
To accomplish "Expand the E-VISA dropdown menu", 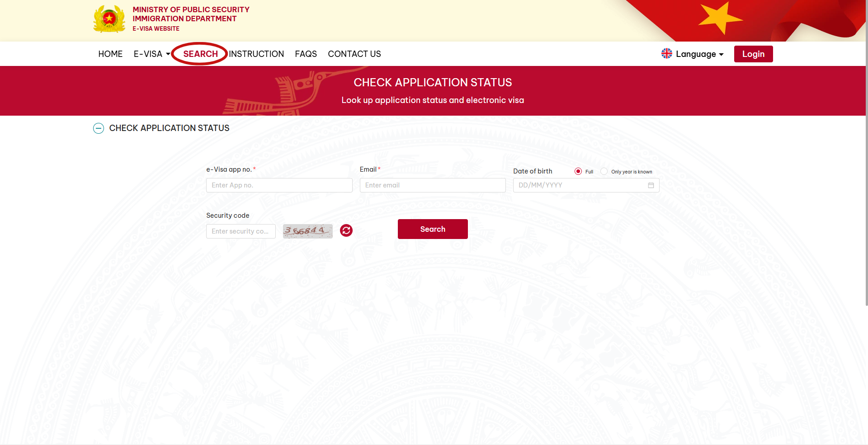I will pyautogui.click(x=152, y=54).
